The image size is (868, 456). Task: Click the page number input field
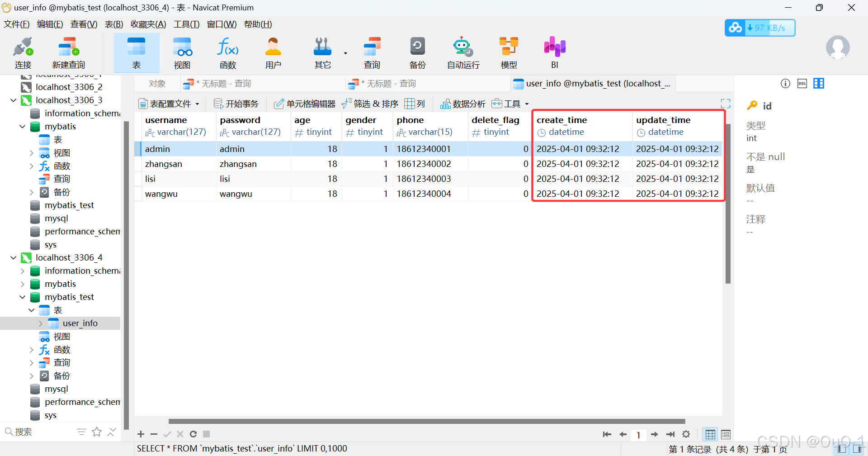tap(638, 435)
